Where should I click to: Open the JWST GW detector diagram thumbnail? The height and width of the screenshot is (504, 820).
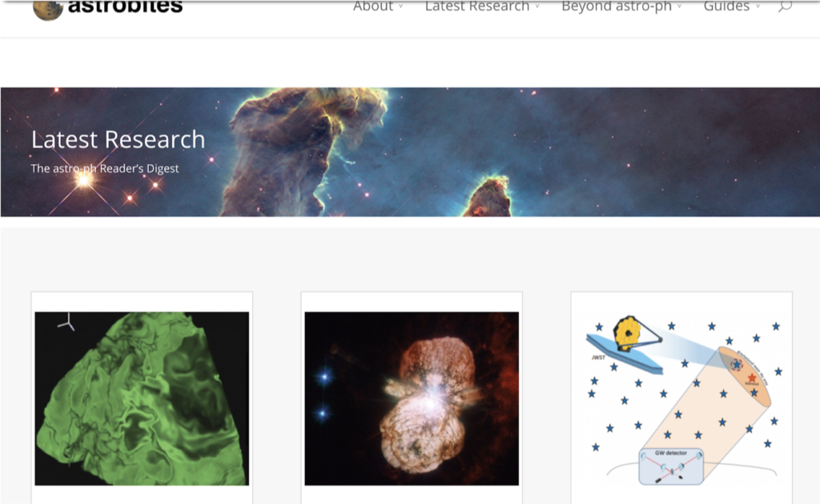coord(681,398)
